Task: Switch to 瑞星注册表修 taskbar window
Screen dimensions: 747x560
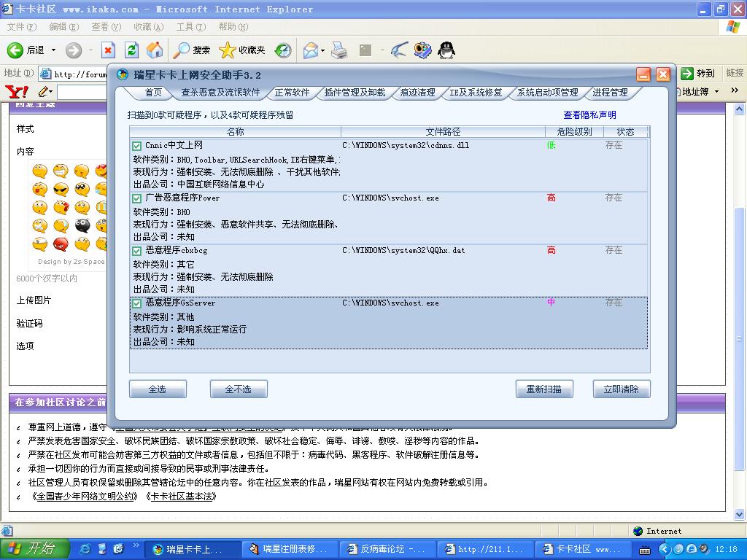Action: [290, 550]
